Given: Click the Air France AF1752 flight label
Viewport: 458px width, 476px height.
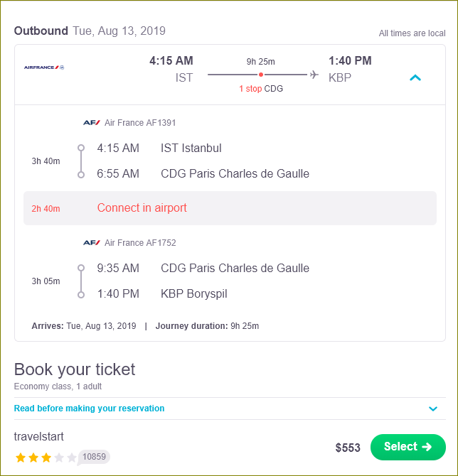Looking at the screenshot, I should tap(140, 242).
